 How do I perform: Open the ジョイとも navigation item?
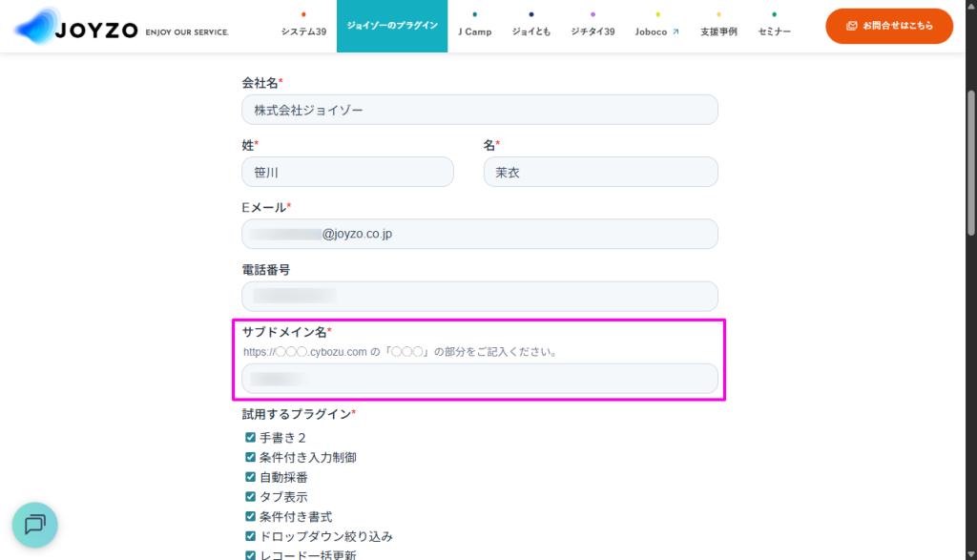pyautogui.click(x=531, y=31)
